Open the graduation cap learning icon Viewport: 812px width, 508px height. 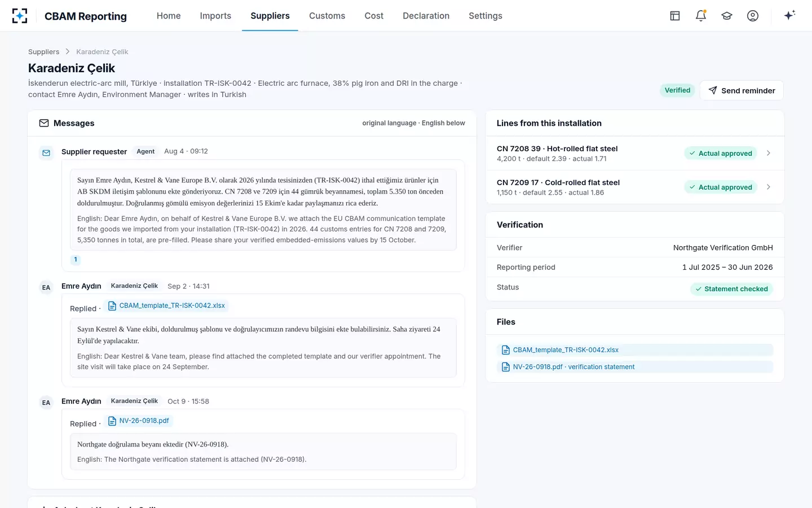(727, 16)
